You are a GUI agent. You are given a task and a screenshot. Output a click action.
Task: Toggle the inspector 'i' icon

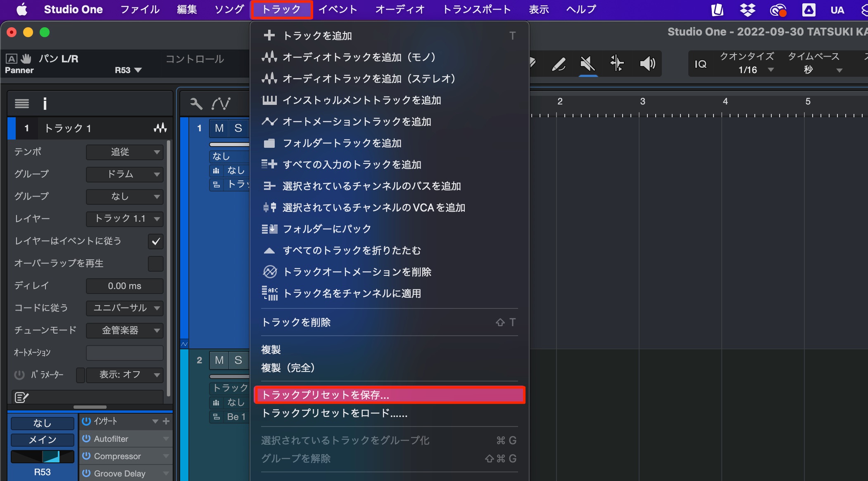pyautogui.click(x=45, y=103)
